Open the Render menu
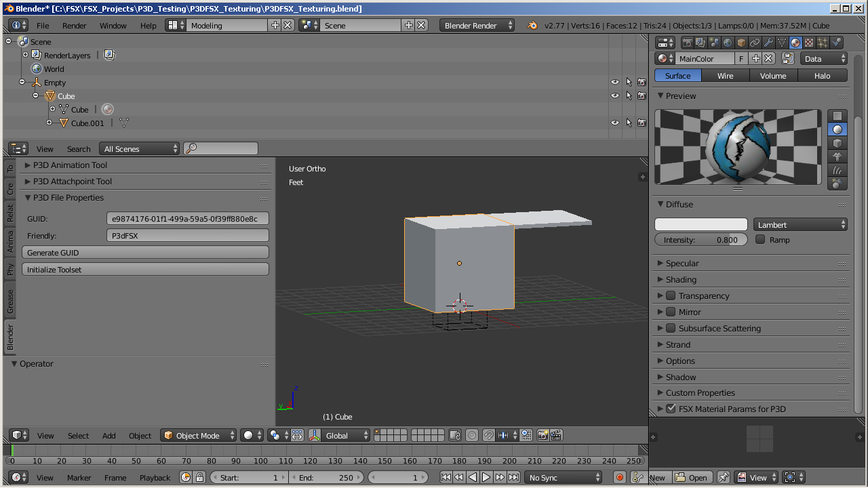Image resolution: width=868 pixels, height=488 pixels. click(x=74, y=25)
